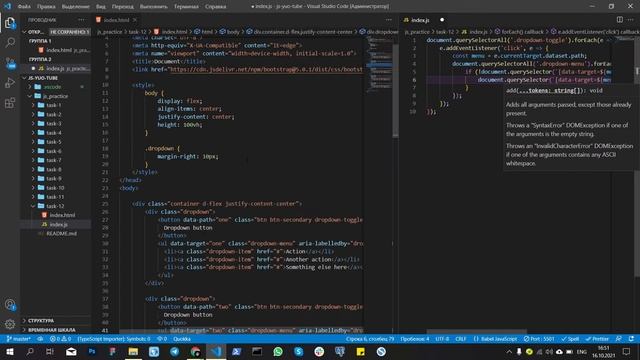The image size is (640, 360).
Task: Open the notifications bell in status bar
Action: [631, 339]
